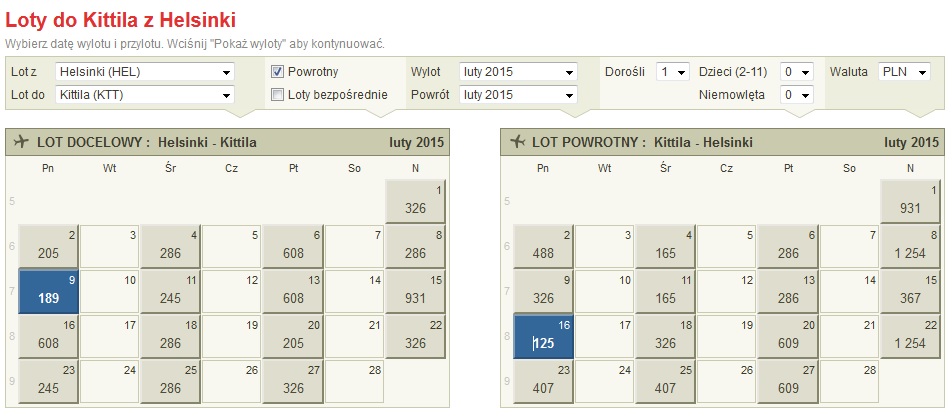This screenshot has height=419, width=952.
Task: Select outbound flight on 2nd for 205
Action: [49, 246]
